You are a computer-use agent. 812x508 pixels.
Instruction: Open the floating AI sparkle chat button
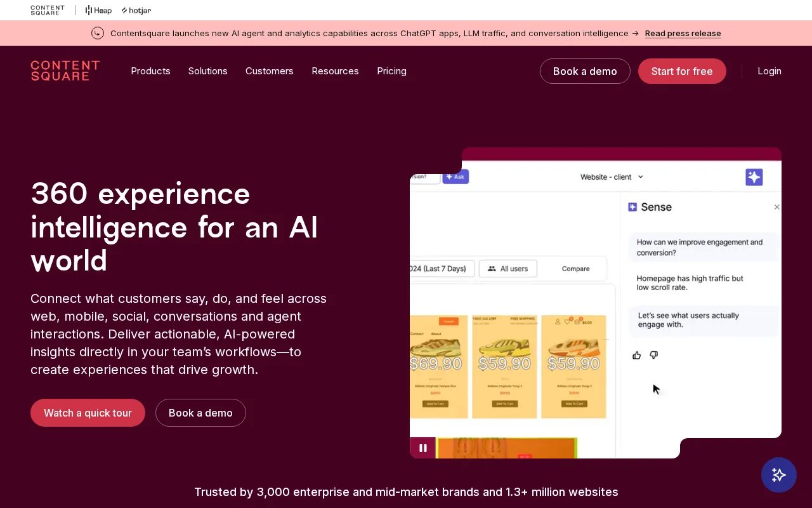coord(779,475)
